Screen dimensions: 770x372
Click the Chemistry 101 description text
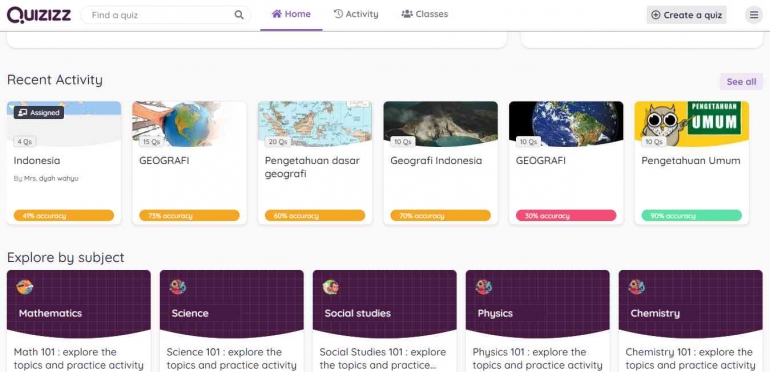point(690,359)
